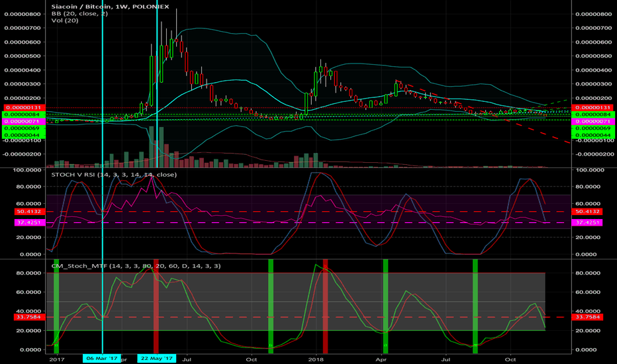Click the red 0.00000131 label on right scale
Viewport: 617px width, 364px height.
coord(593,107)
